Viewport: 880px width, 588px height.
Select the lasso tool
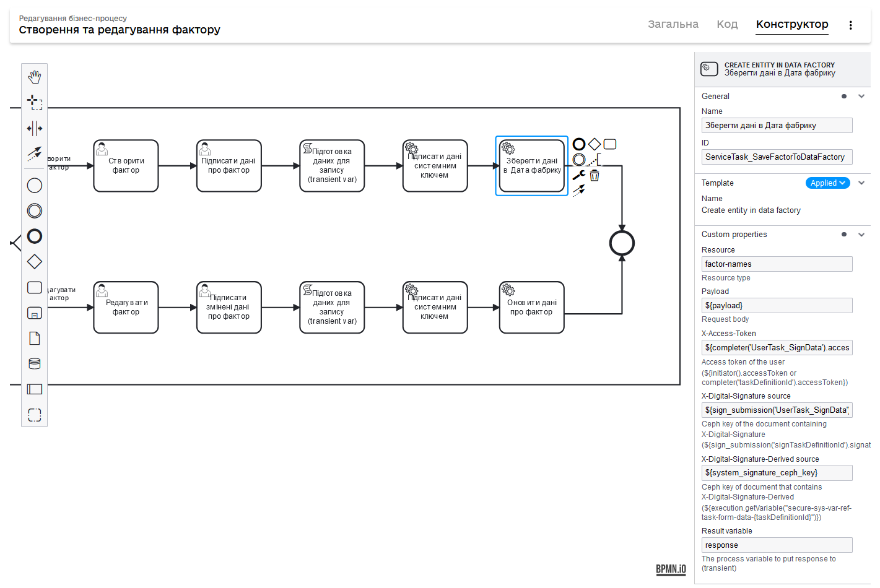coord(35,103)
